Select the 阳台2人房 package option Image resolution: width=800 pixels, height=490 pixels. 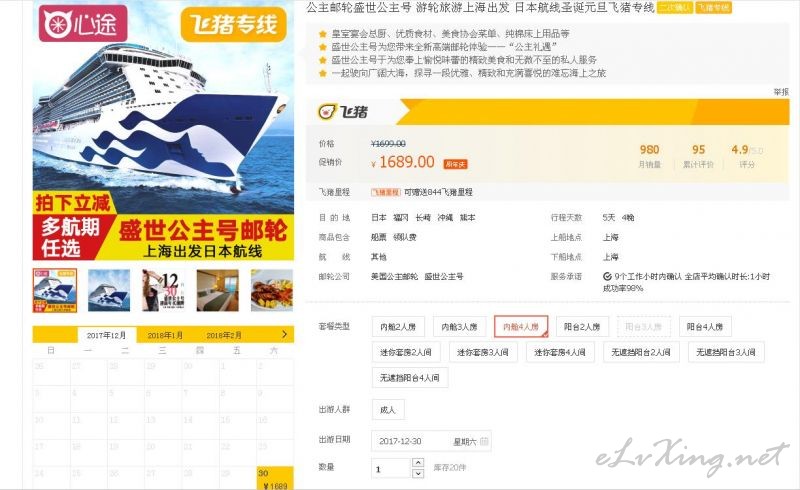pos(582,327)
